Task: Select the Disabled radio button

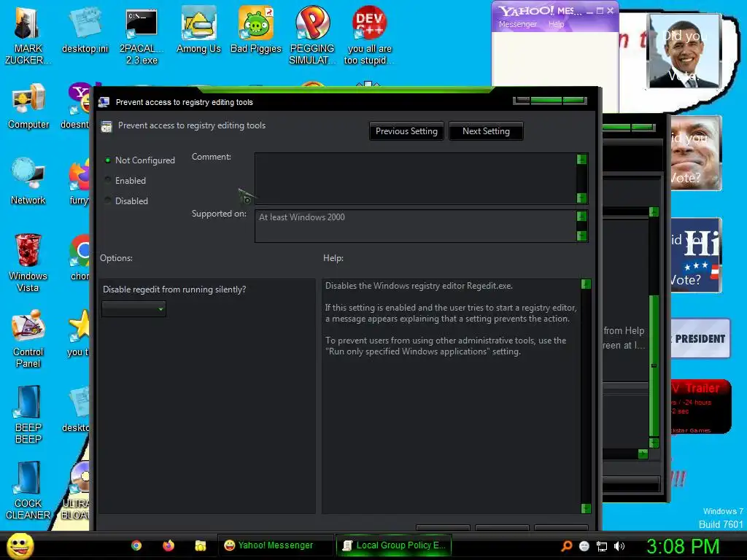Action: 108,200
